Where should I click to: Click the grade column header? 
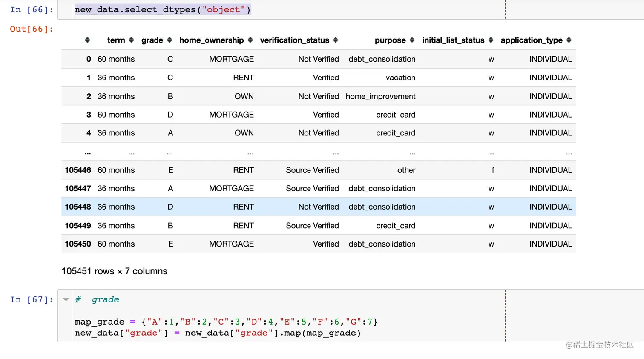[152, 40]
